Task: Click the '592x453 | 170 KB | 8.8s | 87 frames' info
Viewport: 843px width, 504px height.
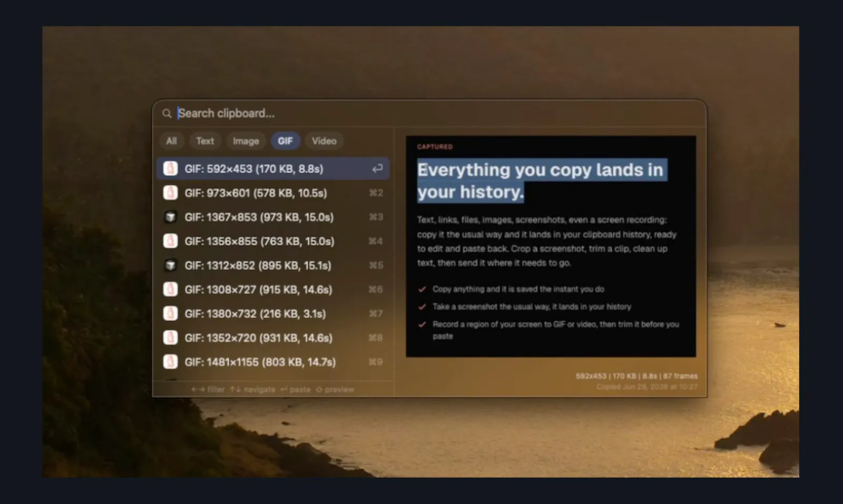Action: 636,376
